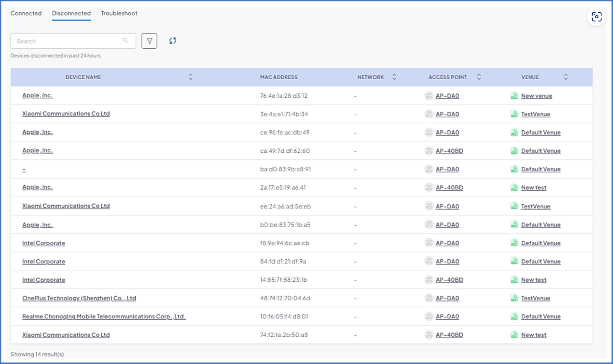
Task: Open the filter options button
Action: pyautogui.click(x=149, y=41)
